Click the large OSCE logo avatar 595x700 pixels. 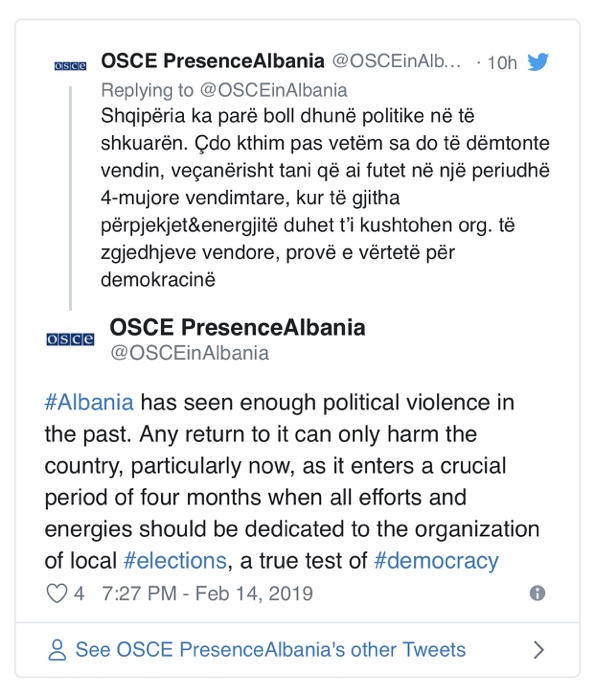point(70,339)
